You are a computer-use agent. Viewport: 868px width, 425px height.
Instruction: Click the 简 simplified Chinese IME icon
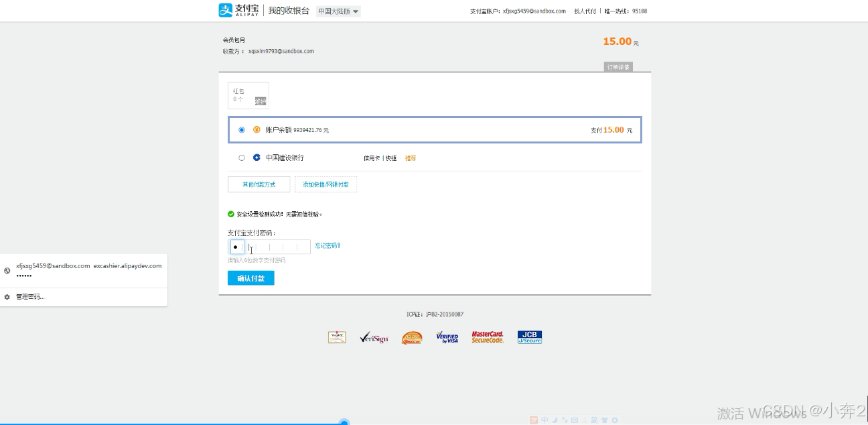[594, 420]
